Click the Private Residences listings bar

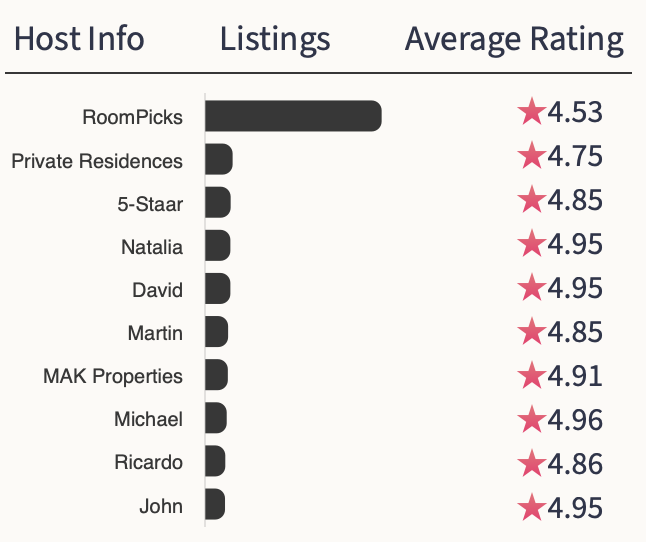[x=218, y=160]
